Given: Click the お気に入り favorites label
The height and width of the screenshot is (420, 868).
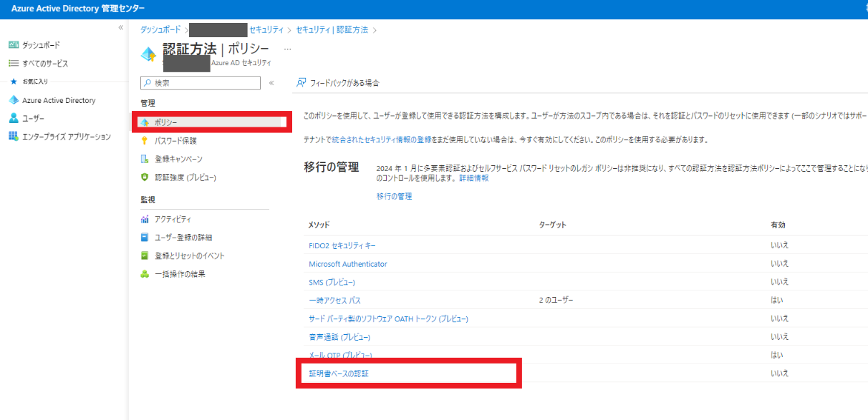Looking at the screenshot, I should coord(36,82).
